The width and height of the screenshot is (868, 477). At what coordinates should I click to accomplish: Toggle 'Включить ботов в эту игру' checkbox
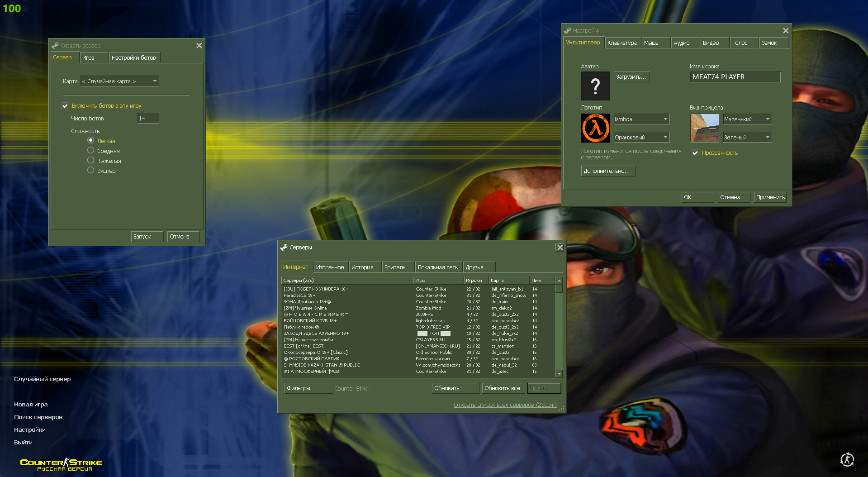(65, 106)
